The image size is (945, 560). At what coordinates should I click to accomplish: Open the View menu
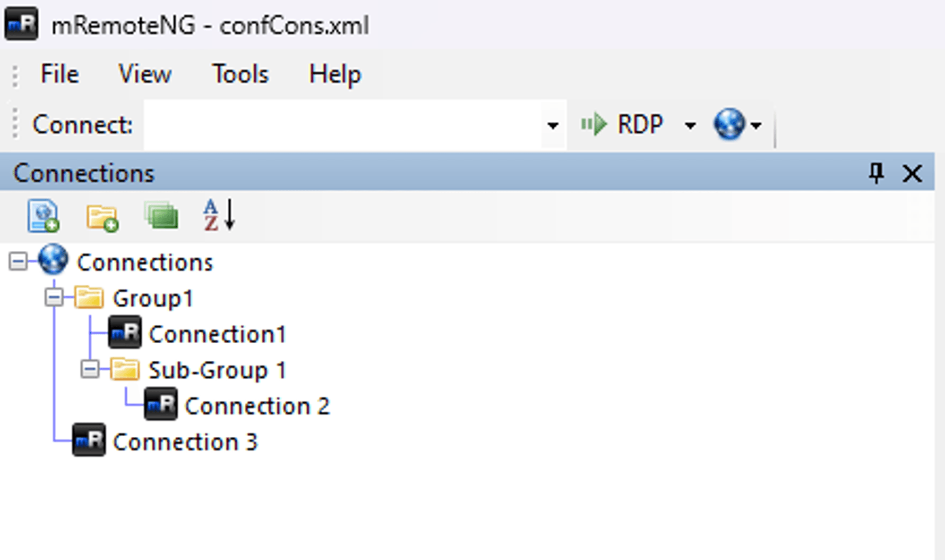(145, 74)
